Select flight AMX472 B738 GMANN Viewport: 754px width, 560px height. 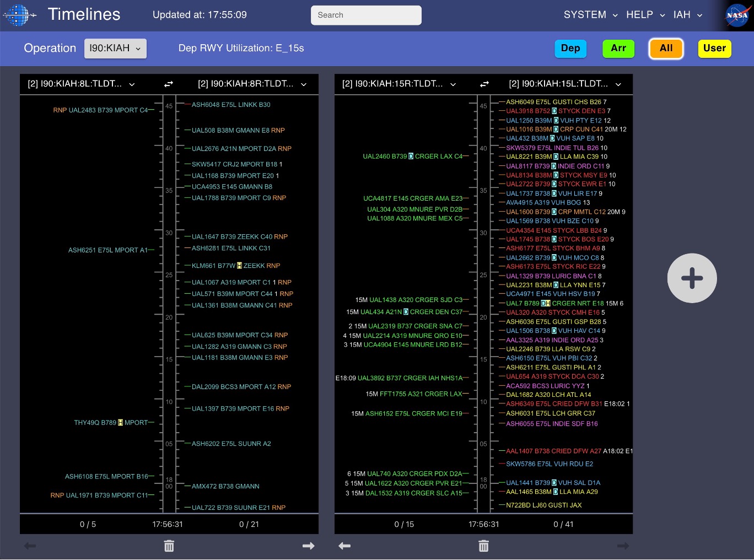tap(225, 487)
